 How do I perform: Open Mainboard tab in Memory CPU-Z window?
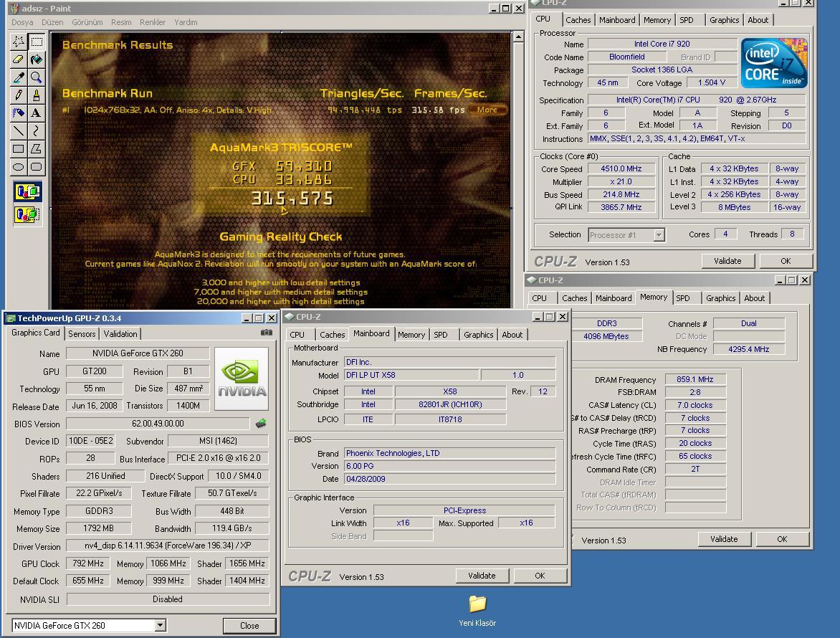click(614, 298)
